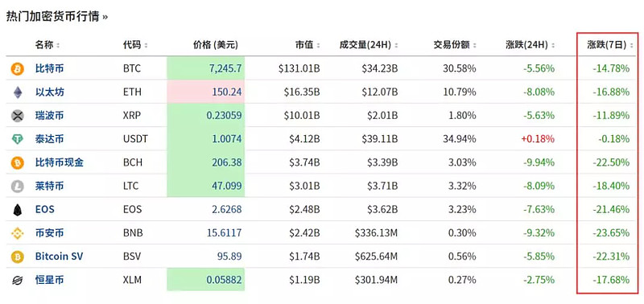Open the 币安币 name link
Image resolution: width=644 pixels, height=304 pixels.
click(x=50, y=233)
